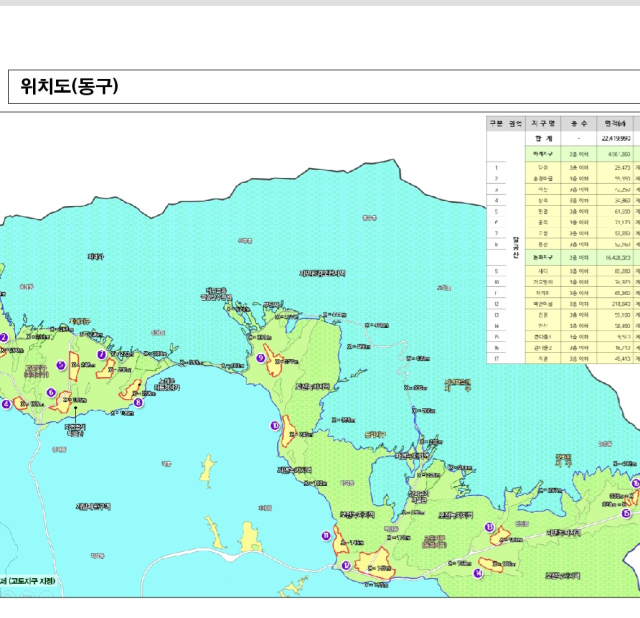The height and width of the screenshot is (618, 640).
Task: Click purple map marker number 14
Action: pyautogui.click(x=478, y=574)
